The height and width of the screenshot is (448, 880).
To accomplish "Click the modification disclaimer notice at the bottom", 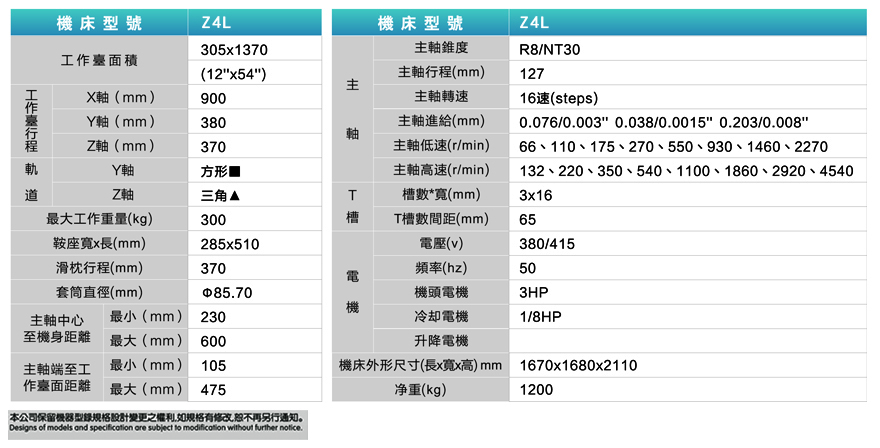I will (155, 422).
